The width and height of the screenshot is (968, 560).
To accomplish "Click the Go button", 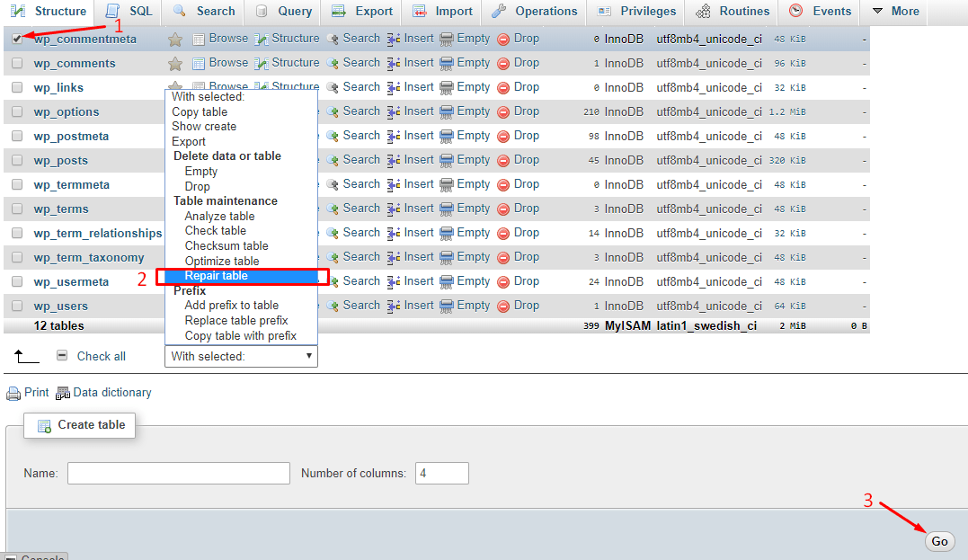I will coord(939,541).
